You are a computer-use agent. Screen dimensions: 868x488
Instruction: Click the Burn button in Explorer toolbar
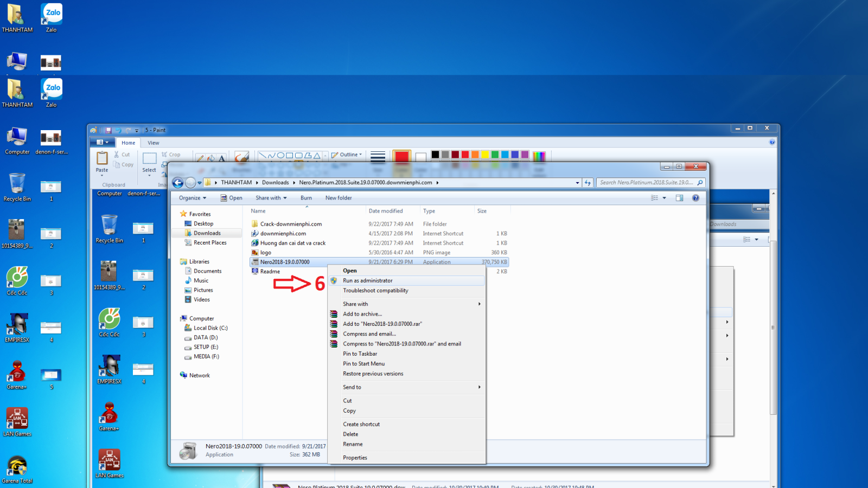[306, 198]
